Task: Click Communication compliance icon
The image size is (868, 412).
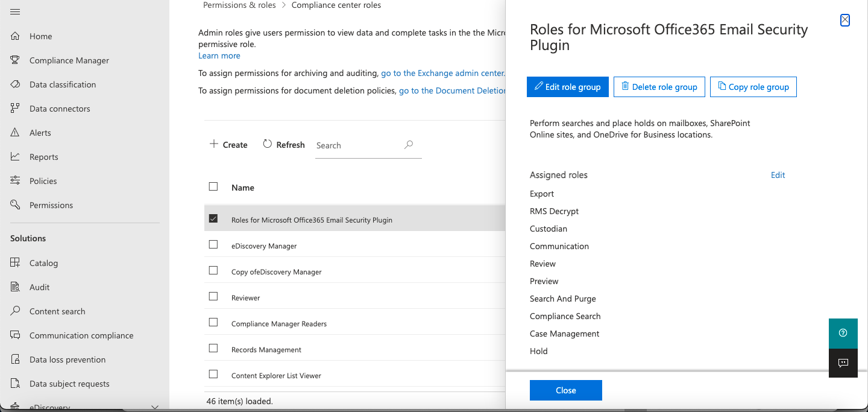Action: pos(16,335)
